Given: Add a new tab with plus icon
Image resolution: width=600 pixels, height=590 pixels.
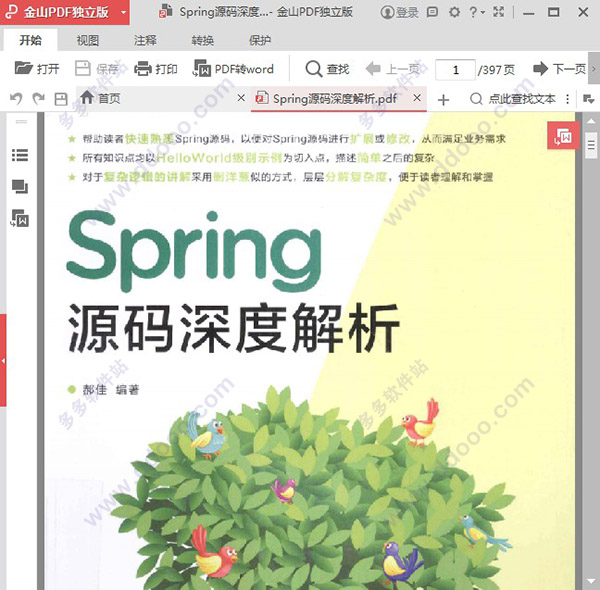Looking at the screenshot, I should pyautogui.click(x=443, y=100).
